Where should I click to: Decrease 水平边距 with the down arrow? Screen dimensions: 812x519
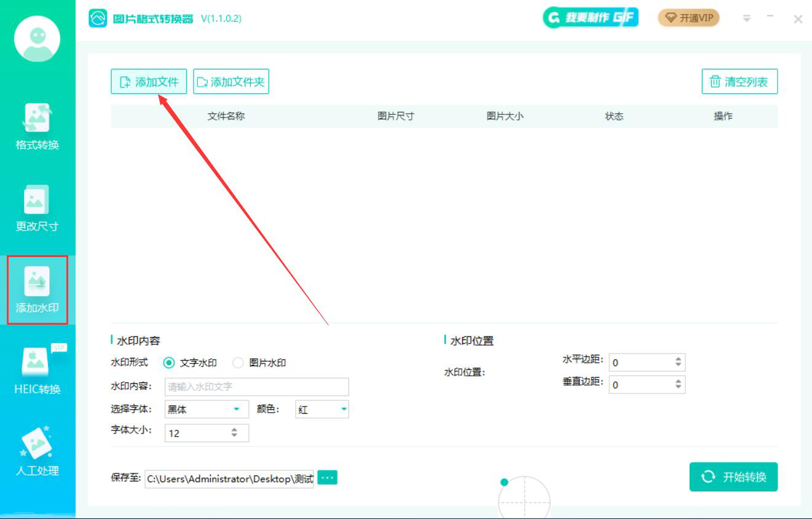678,365
